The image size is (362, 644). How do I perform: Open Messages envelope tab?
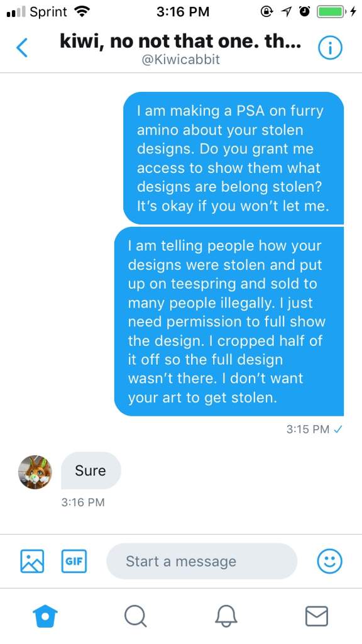tap(317, 616)
